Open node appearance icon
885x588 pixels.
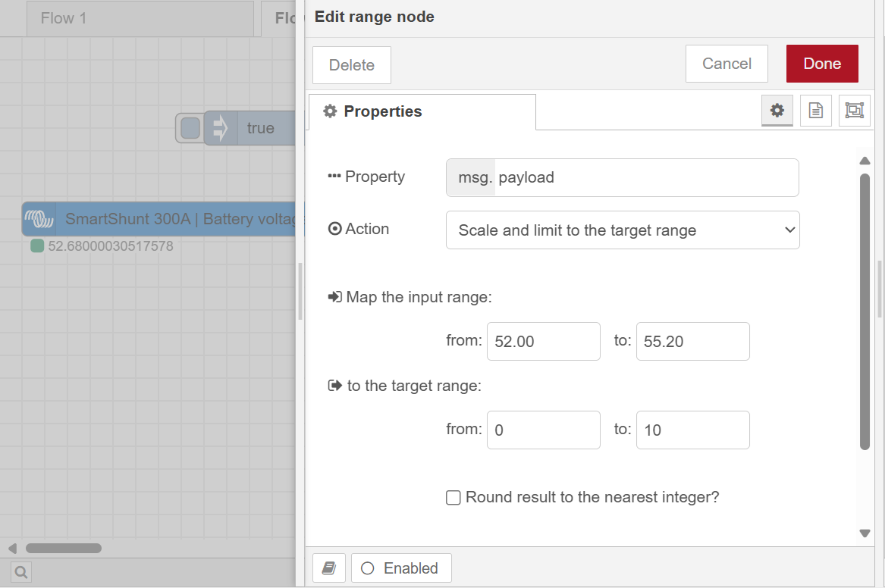[855, 111]
